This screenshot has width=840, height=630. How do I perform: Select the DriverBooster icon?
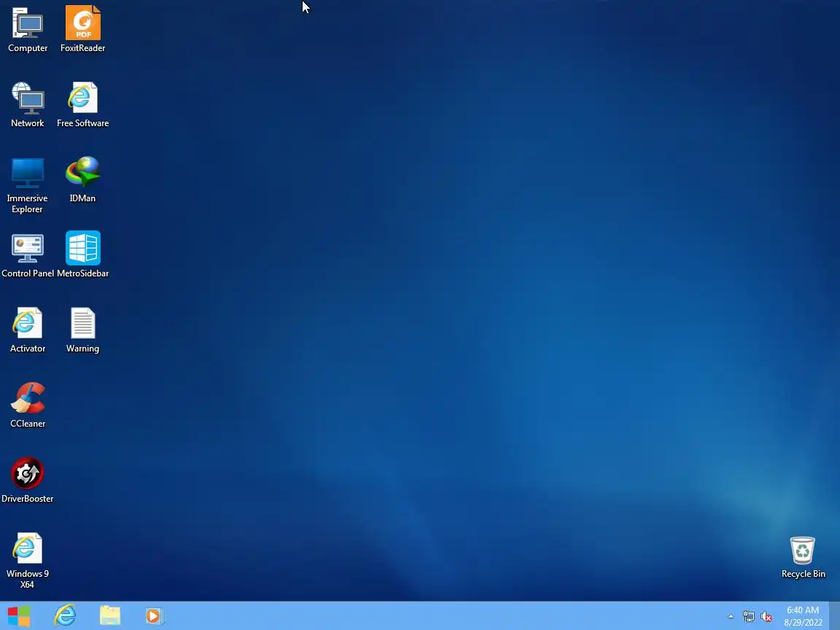[x=27, y=480]
